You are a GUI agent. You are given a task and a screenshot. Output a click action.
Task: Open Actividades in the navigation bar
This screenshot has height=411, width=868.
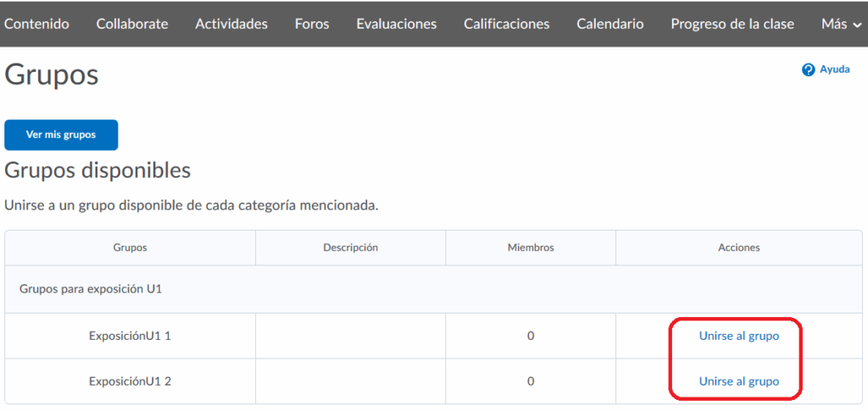(x=231, y=24)
